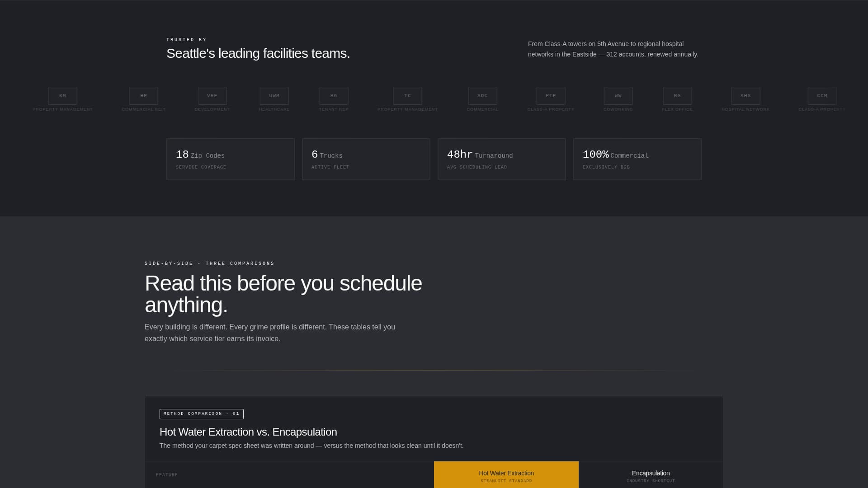The image size is (868, 488).
Task: Click the 'Healthcare' label under UWM
Action: [x=274, y=109]
